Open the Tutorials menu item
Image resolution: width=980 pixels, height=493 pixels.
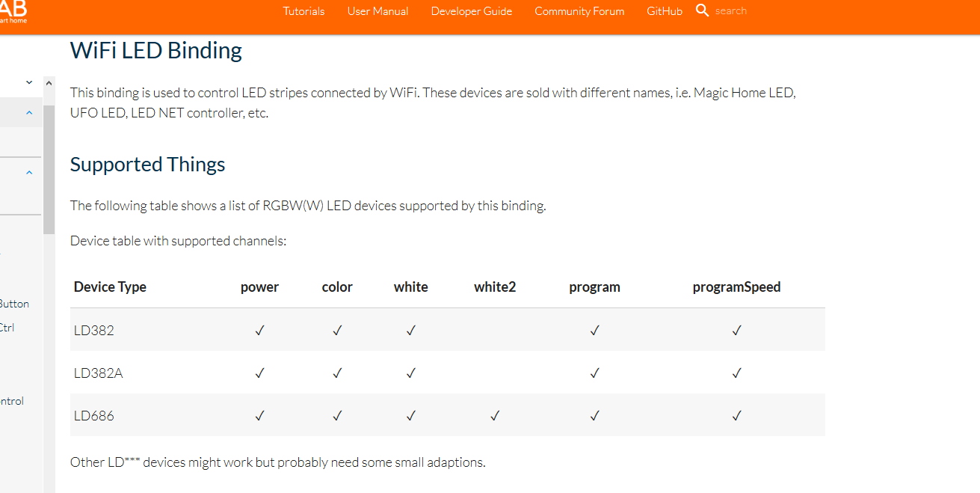click(x=303, y=11)
